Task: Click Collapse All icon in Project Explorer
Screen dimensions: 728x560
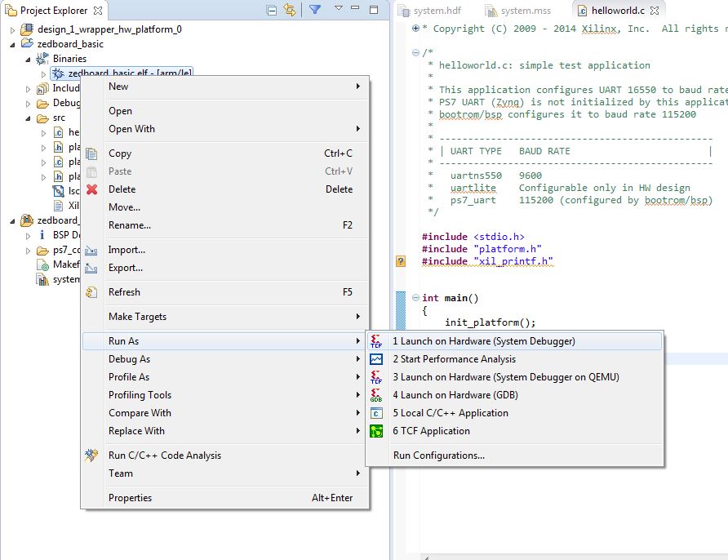Action: click(x=272, y=11)
